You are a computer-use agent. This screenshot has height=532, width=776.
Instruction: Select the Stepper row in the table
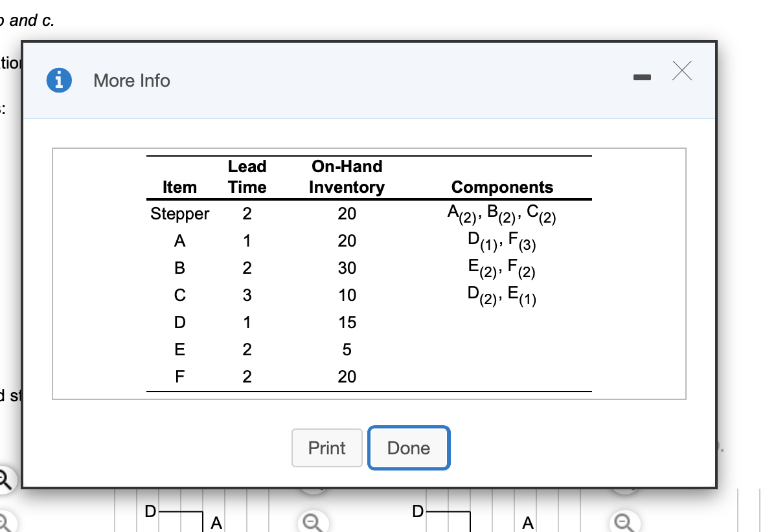pos(179,214)
